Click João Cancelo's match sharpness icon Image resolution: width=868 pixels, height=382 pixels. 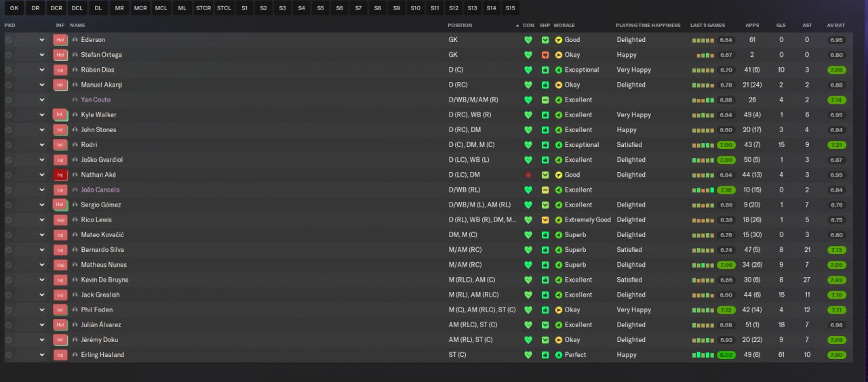tap(545, 190)
